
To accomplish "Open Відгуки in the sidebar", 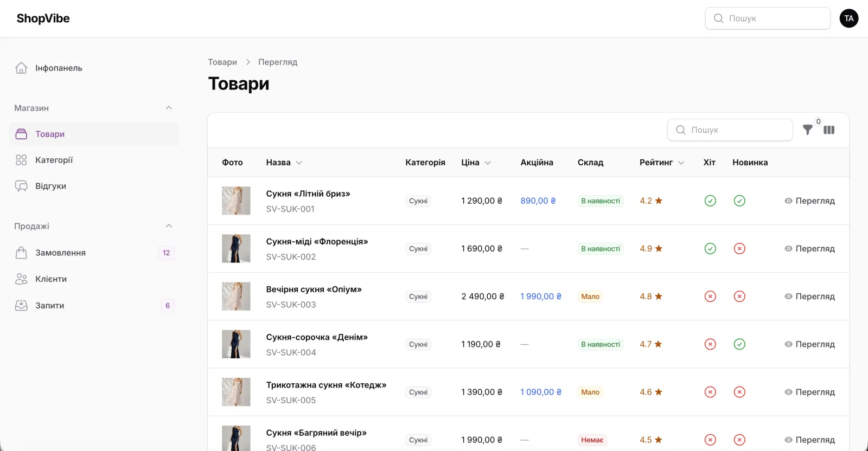I will point(94,186).
